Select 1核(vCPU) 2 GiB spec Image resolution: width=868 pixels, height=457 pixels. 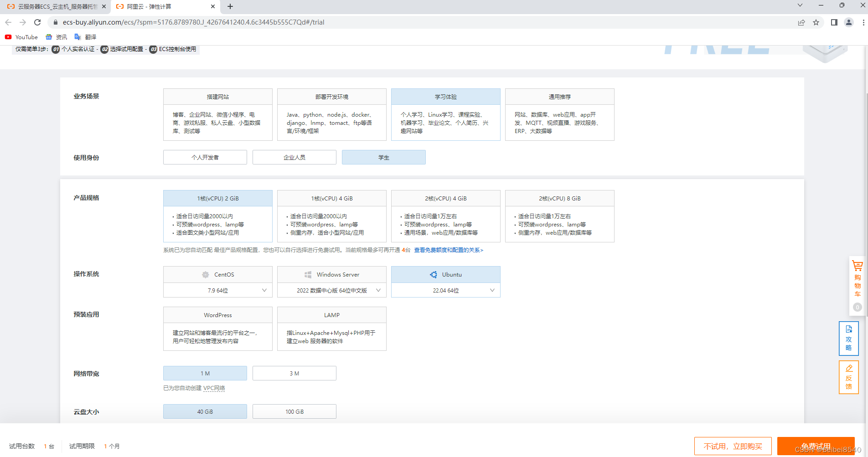coord(218,216)
